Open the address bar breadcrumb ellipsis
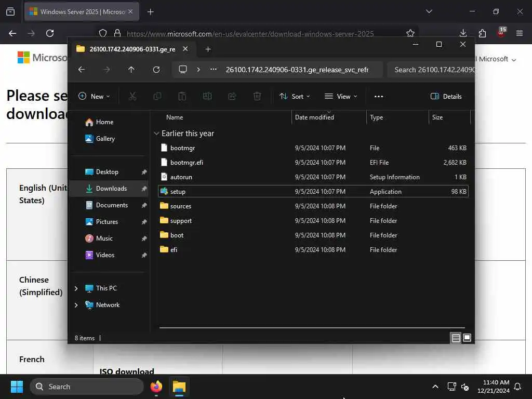Screen dimensions: 532x399 [x=214, y=69]
